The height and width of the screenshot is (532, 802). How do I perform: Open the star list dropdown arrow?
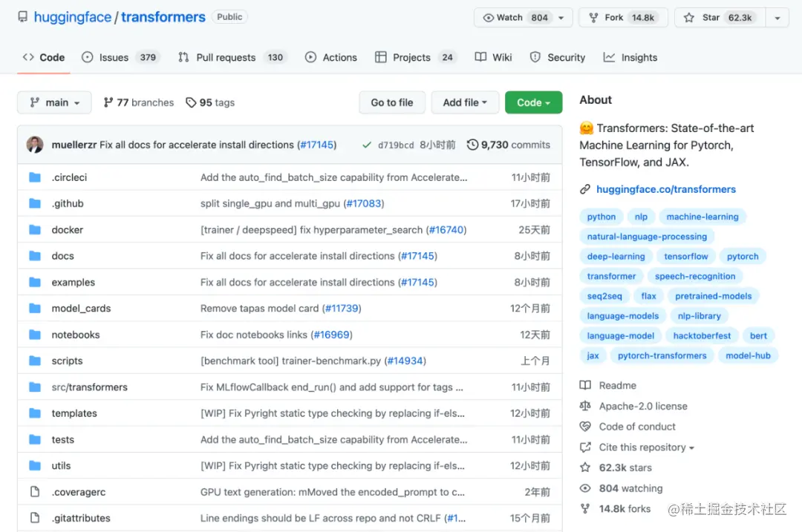pyautogui.click(x=777, y=18)
